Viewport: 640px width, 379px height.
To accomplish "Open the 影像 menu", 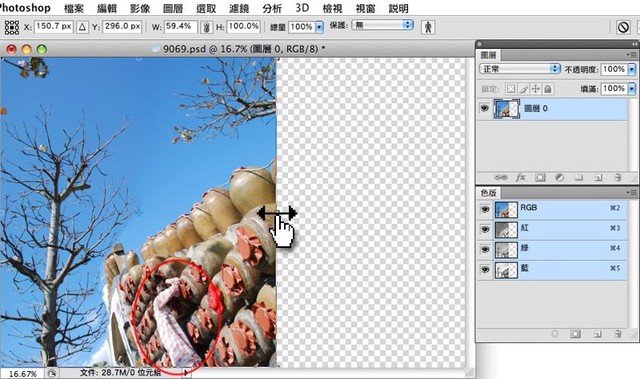I will [x=140, y=8].
